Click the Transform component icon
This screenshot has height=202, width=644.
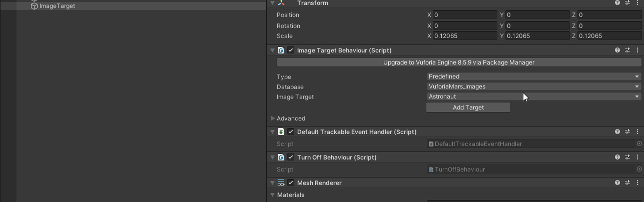pyautogui.click(x=281, y=2)
